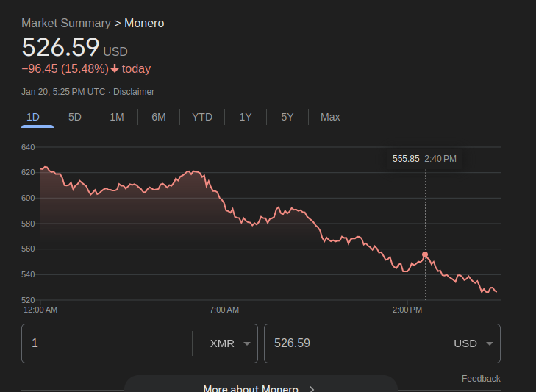View the 5Y price history

click(x=287, y=117)
